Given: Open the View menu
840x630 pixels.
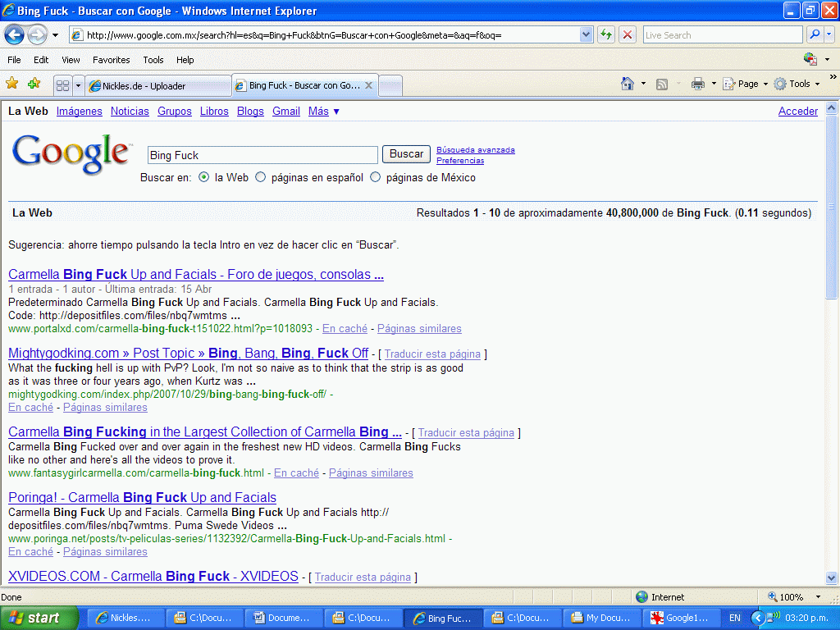Looking at the screenshot, I should [71, 60].
